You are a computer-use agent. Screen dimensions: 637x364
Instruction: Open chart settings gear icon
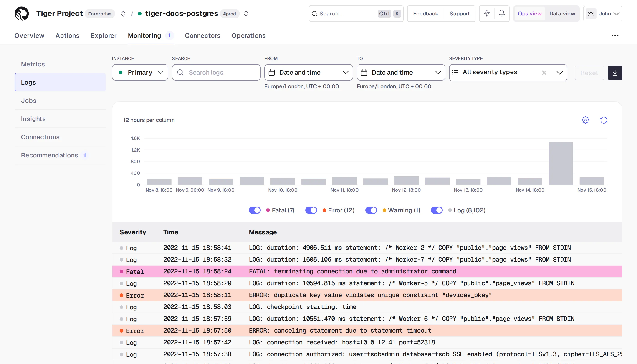586,120
